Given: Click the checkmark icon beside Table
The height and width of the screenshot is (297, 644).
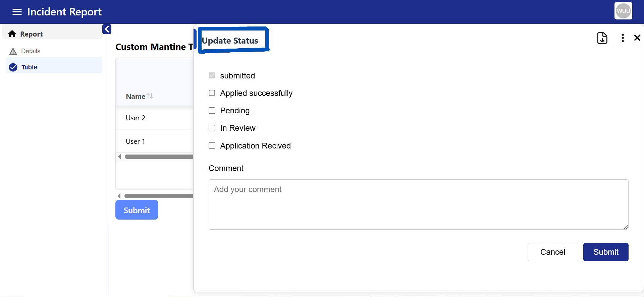Looking at the screenshot, I should 13,67.
